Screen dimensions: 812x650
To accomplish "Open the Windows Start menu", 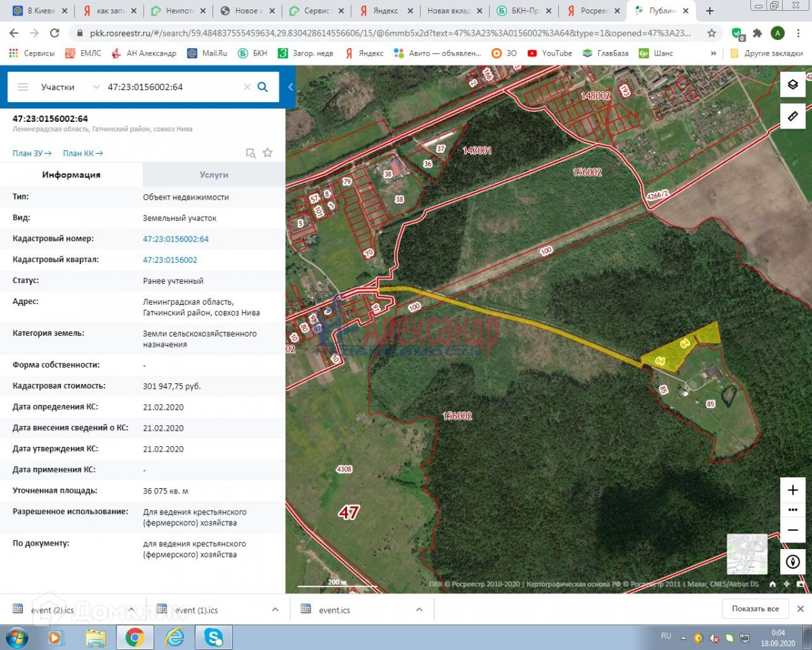I will (x=16, y=637).
